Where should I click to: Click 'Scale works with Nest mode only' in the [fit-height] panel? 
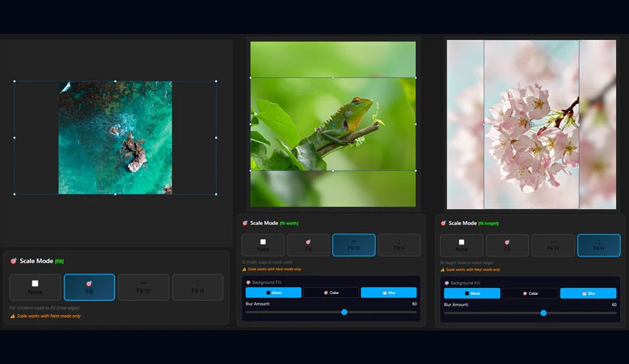click(473, 270)
